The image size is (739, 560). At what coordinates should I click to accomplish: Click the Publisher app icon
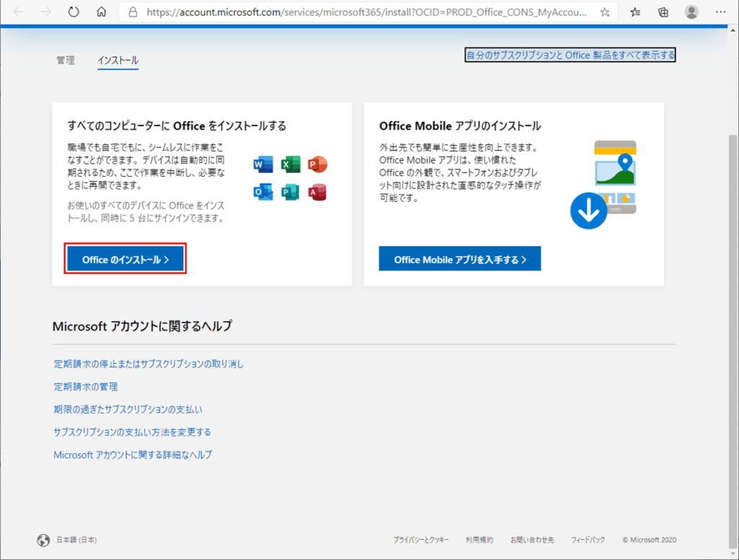point(290,191)
